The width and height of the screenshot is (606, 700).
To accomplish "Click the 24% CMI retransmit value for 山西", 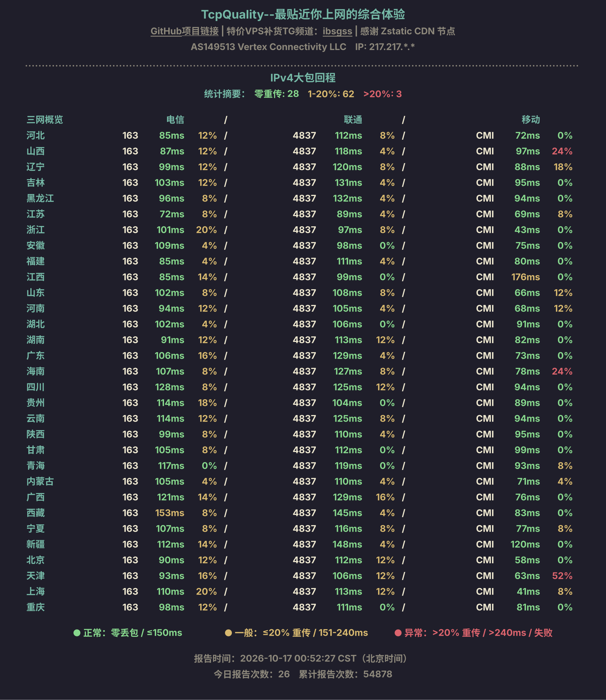I will point(562,151).
